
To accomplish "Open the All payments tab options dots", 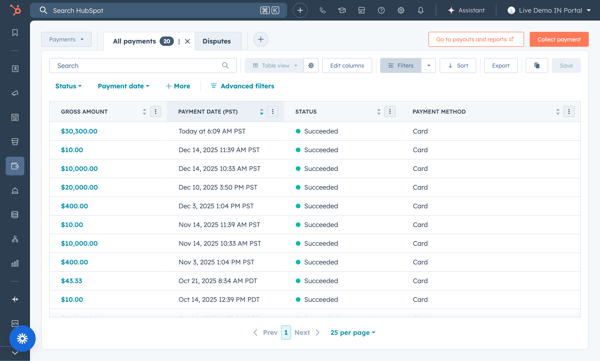I will pyautogui.click(x=179, y=41).
